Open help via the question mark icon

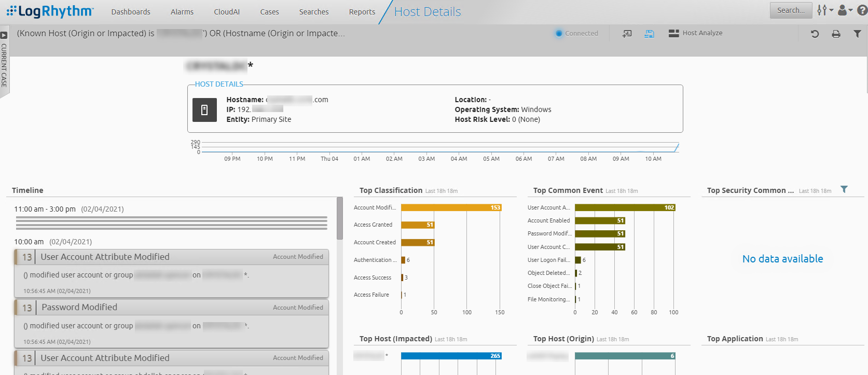(862, 10)
